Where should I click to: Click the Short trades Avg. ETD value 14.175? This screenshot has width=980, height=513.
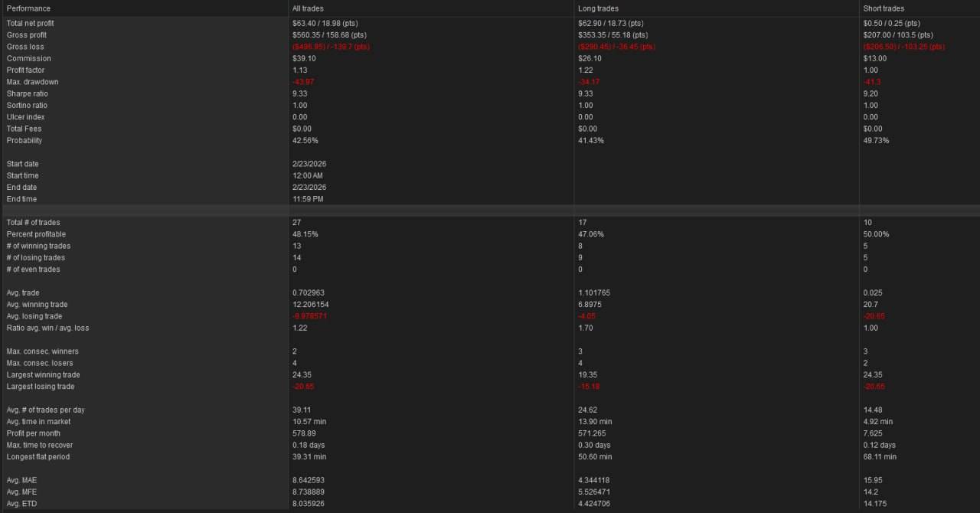click(876, 504)
